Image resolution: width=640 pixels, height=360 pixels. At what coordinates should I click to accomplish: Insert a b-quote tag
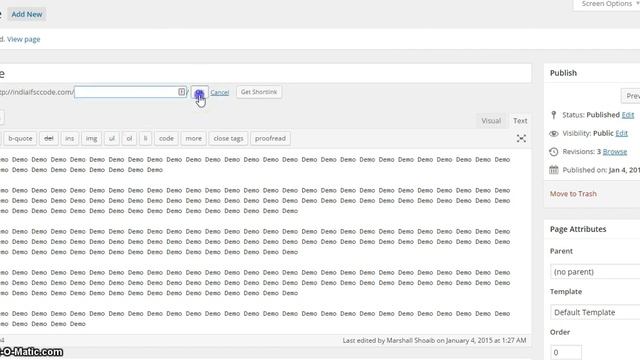(20, 138)
